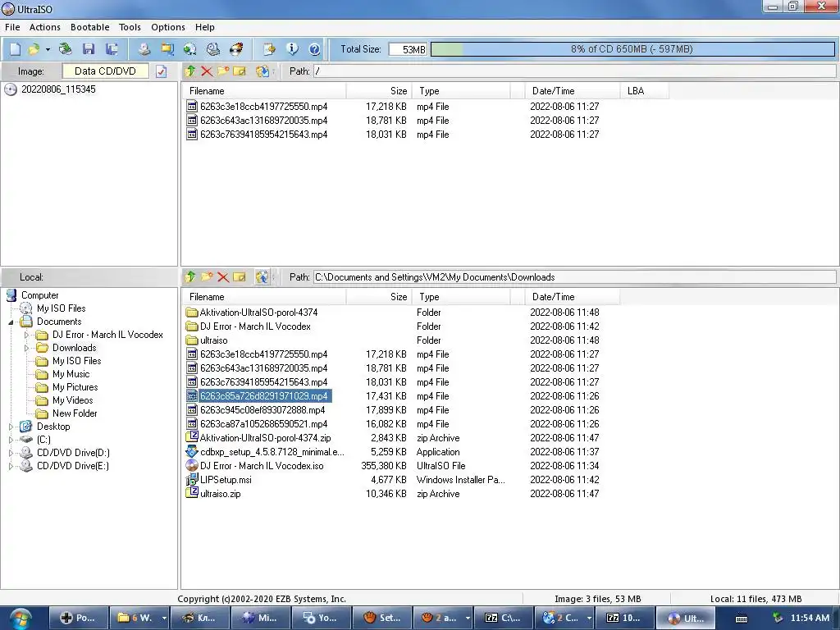
Task: Click the Compress ISO folder icon
Action: click(x=167, y=49)
